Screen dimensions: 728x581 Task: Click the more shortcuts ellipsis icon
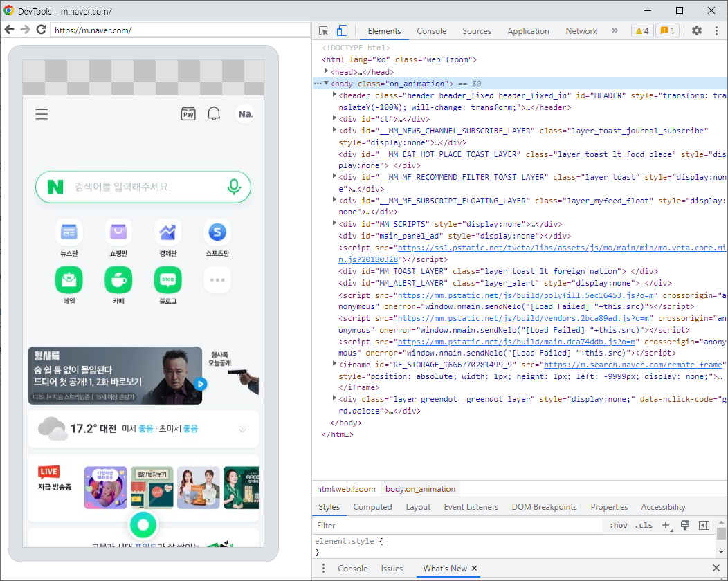tap(217, 280)
